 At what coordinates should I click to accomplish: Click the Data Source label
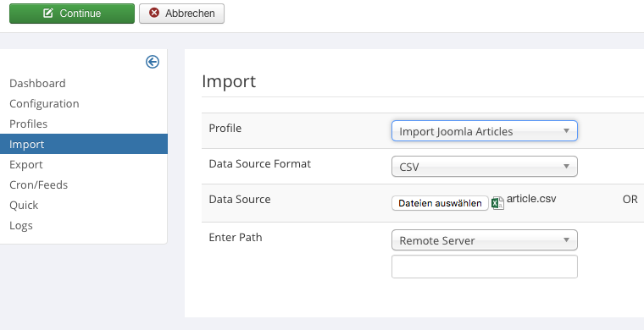click(240, 199)
